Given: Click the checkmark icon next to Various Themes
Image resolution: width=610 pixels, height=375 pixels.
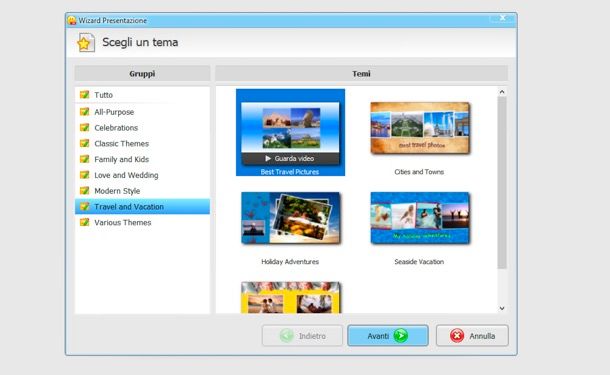Looking at the screenshot, I should pos(84,222).
